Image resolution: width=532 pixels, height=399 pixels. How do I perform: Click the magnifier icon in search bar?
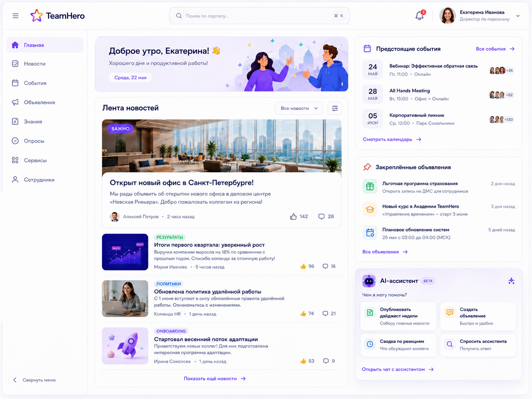179,16
